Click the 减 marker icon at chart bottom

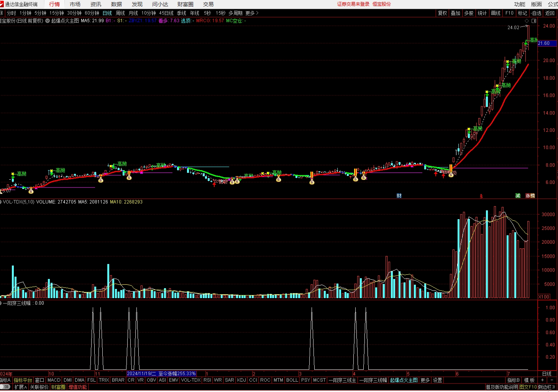518,196
